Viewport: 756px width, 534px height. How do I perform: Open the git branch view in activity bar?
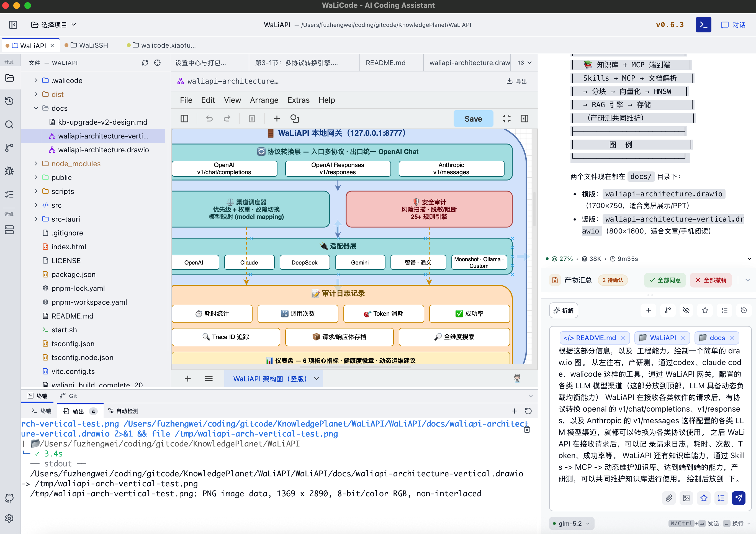(x=9, y=148)
